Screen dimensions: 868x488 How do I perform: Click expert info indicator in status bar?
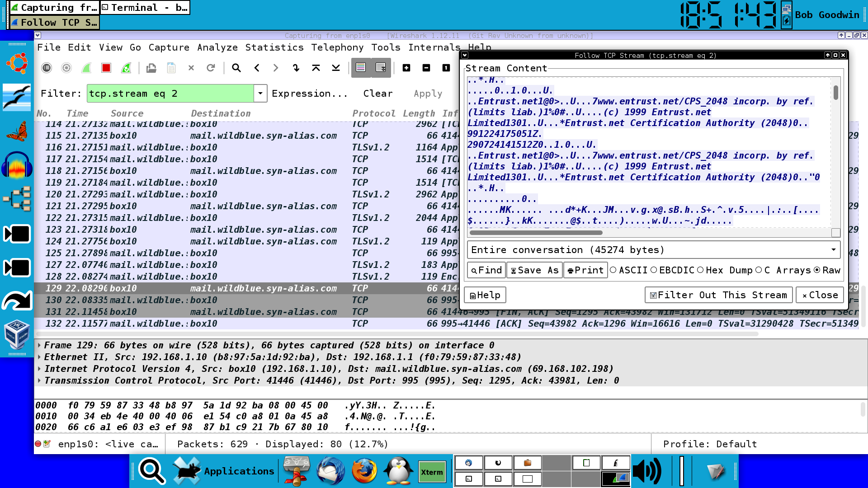[x=38, y=444]
